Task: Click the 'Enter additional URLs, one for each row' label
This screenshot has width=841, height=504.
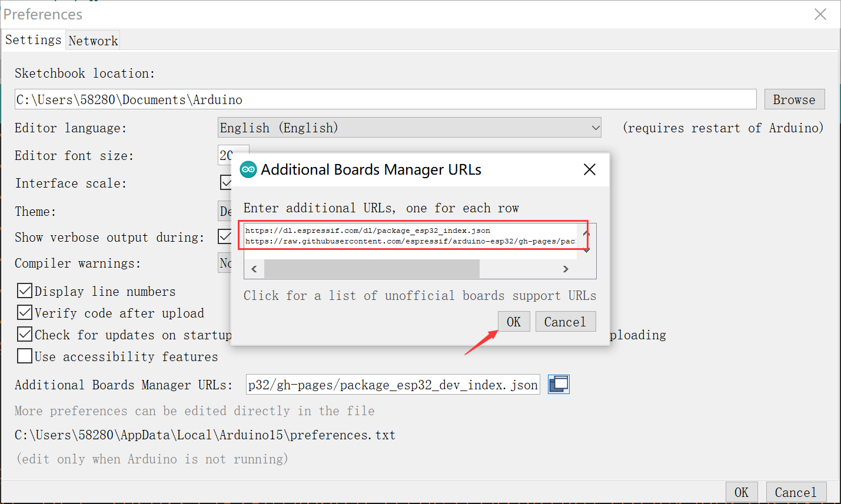Action: coord(381,208)
